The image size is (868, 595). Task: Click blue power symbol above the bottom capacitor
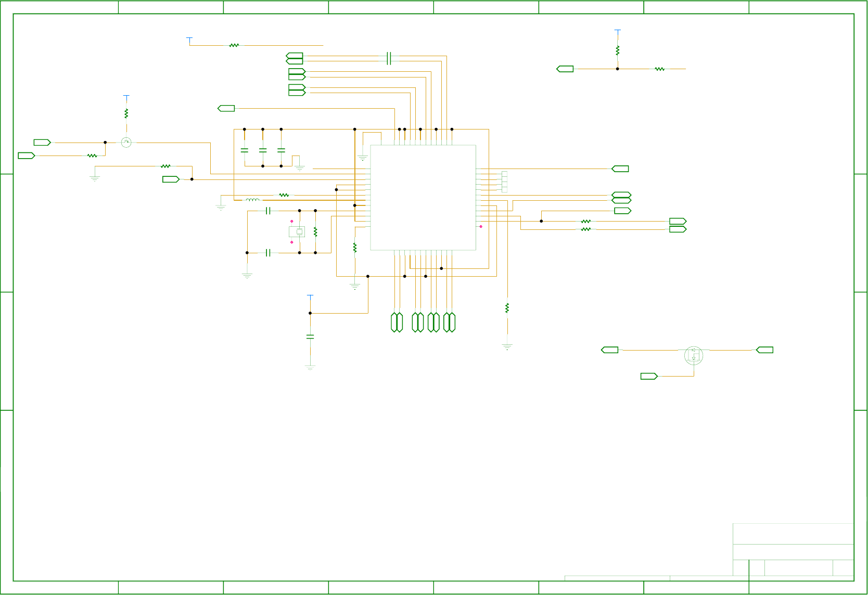click(310, 297)
